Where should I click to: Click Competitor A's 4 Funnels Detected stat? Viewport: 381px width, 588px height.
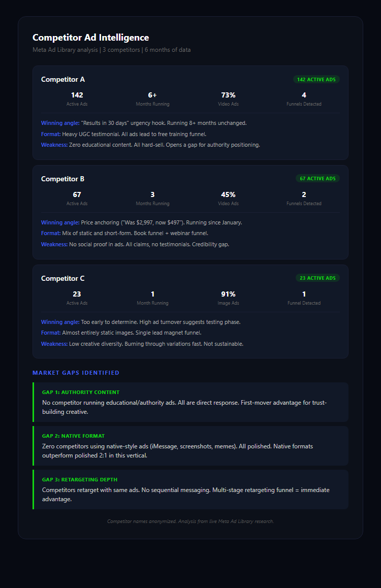(x=304, y=99)
